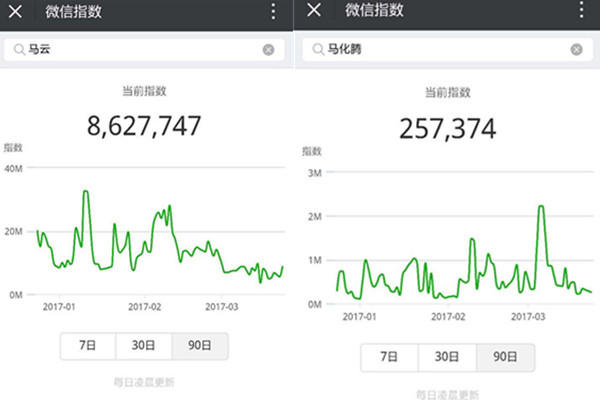Click 2017-01 label on 马化腾 chart

coord(360,317)
